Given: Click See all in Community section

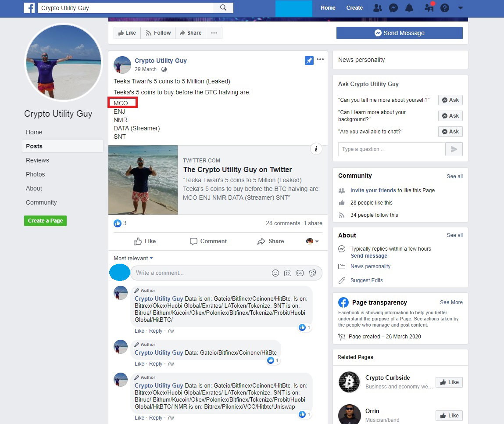Looking at the screenshot, I should [454, 176].
